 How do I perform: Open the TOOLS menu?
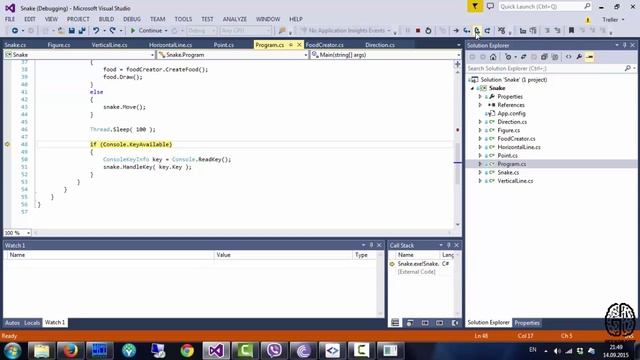coord(183,19)
